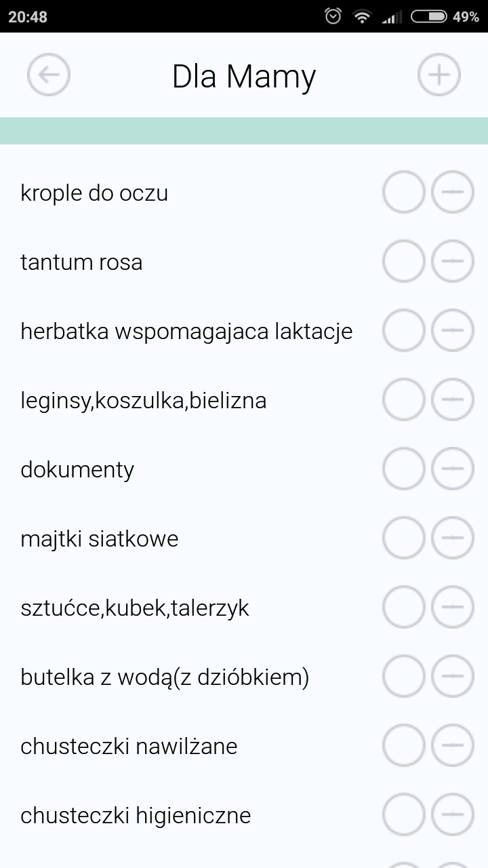Remove 'krople do oczu' with minus icon
This screenshot has height=868, width=488.
(x=452, y=193)
